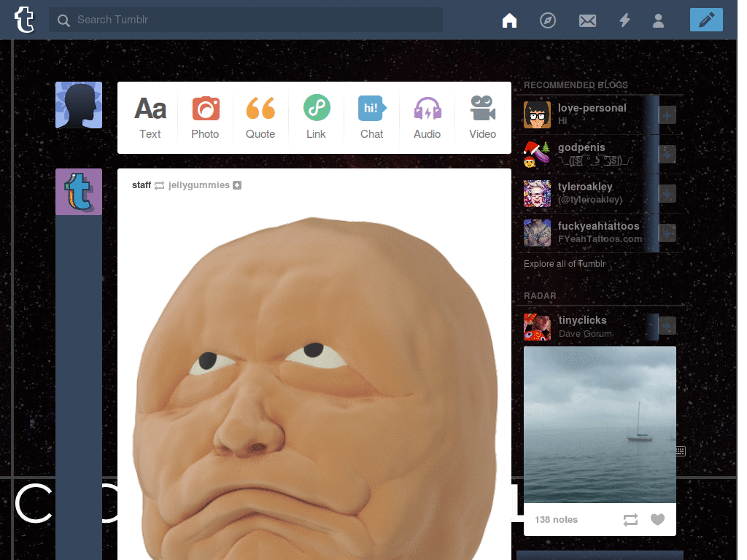
Task: Open love-personal recommended blog
Action: click(592, 108)
